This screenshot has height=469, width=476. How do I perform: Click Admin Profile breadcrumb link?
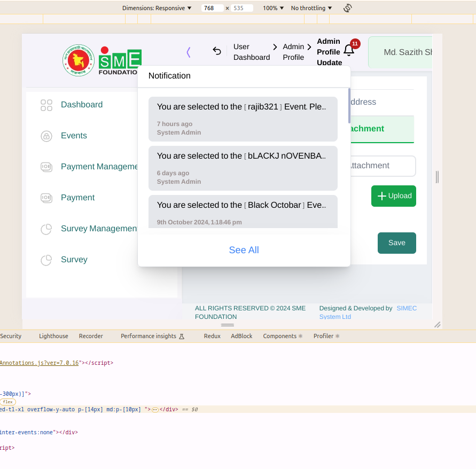tap(293, 52)
